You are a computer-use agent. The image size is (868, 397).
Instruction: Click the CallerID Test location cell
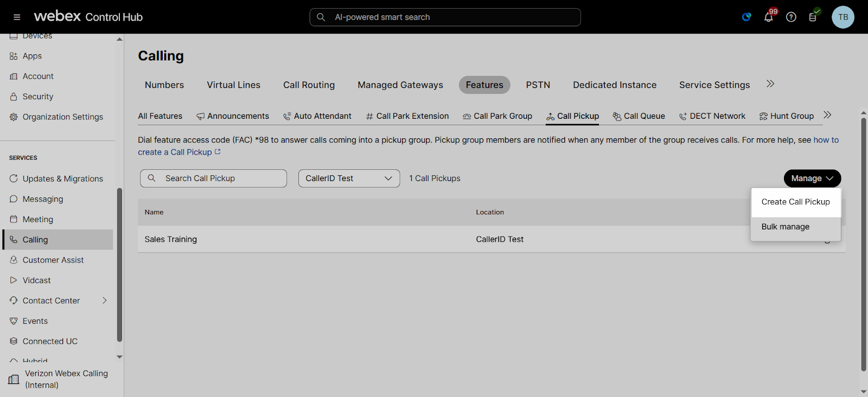500,239
